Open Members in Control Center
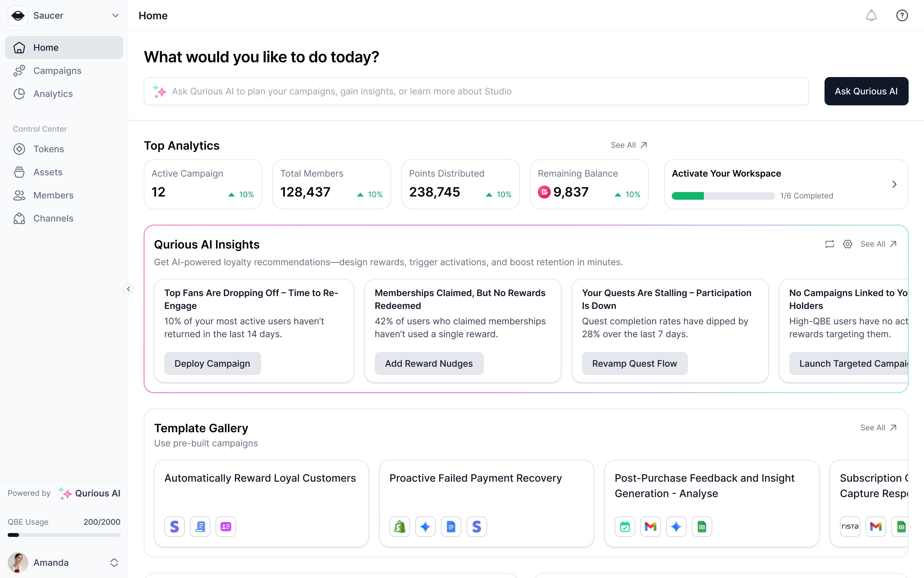The width and height of the screenshot is (924, 578). [64, 195]
